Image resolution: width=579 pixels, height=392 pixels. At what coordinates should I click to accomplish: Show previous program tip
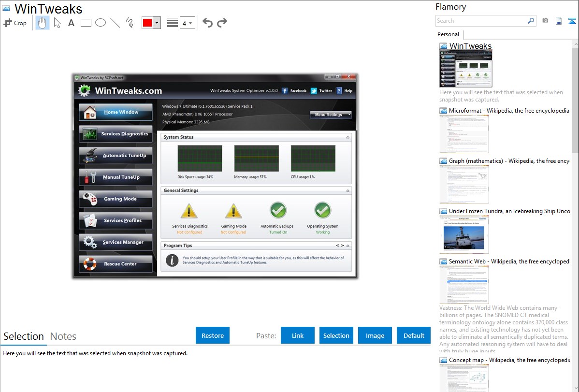(337, 246)
